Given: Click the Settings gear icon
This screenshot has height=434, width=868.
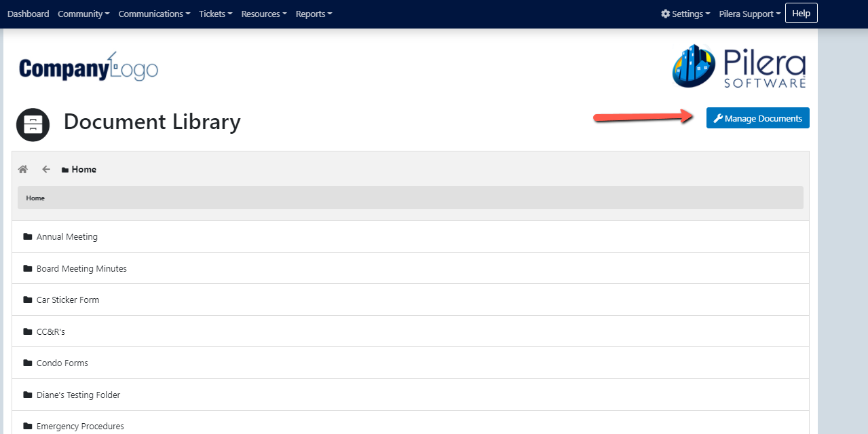Looking at the screenshot, I should [x=665, y=14].
